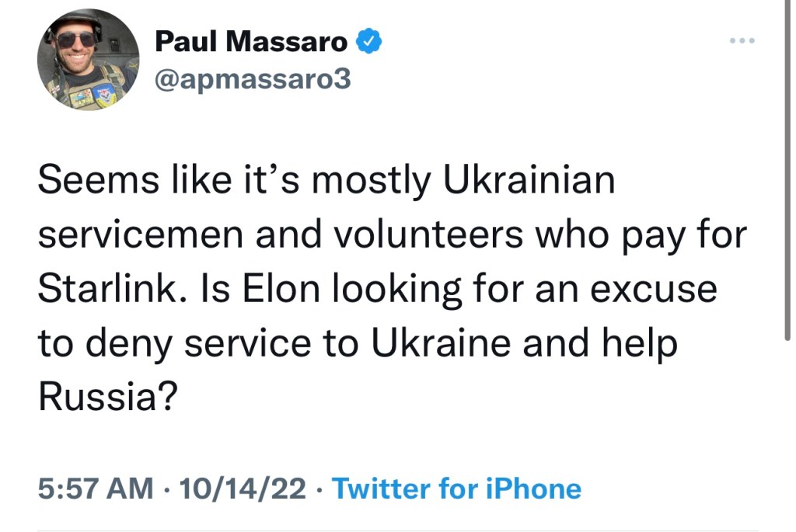The image size is (796, 532).
Task: Click the word "Ukrainian" in the first line
Action: (529, 181)
